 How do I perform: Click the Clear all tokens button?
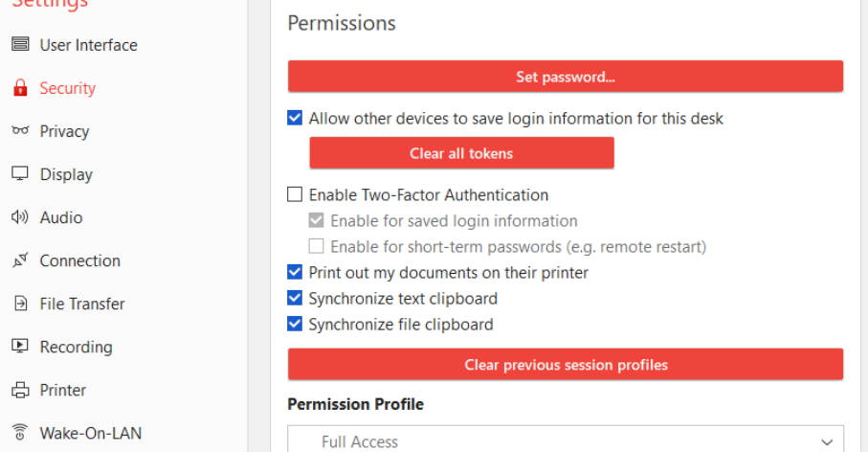[461, 153]
